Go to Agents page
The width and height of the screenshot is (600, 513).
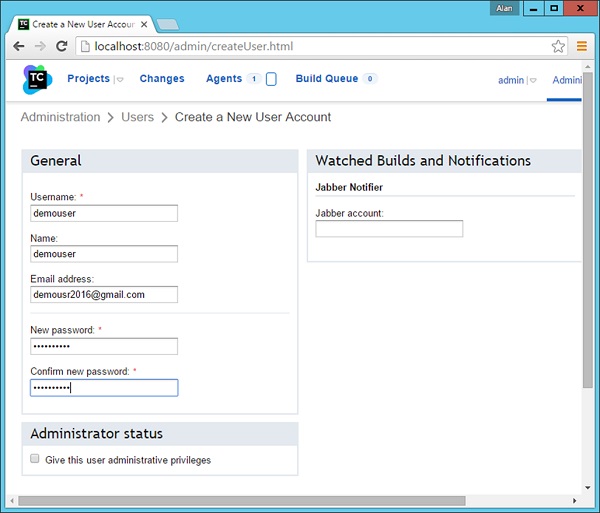click(x=224, y=79)
